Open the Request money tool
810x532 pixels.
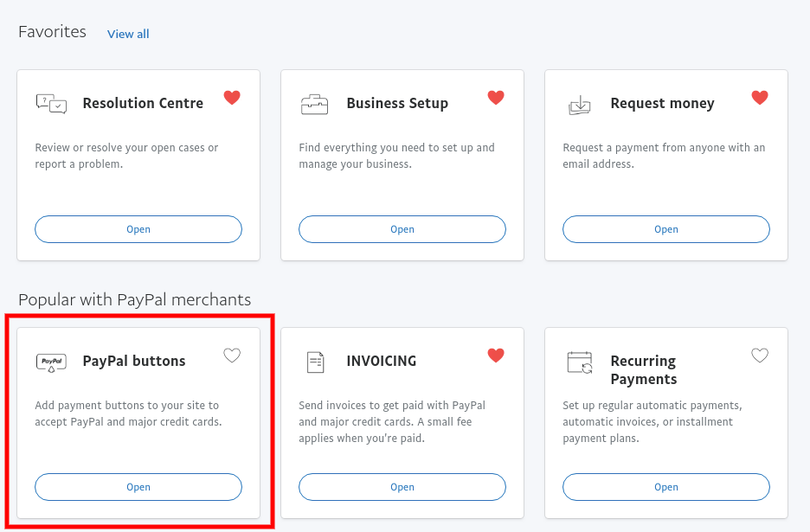coord(666,229)
